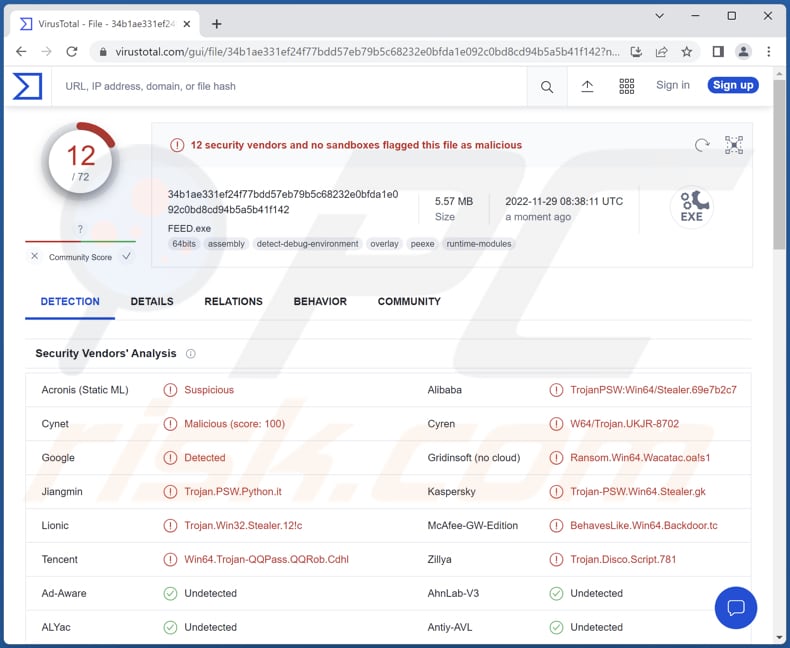Open the Chrome three-dot menu
This screenshot has width=790, height=648.
click(769, 52)
